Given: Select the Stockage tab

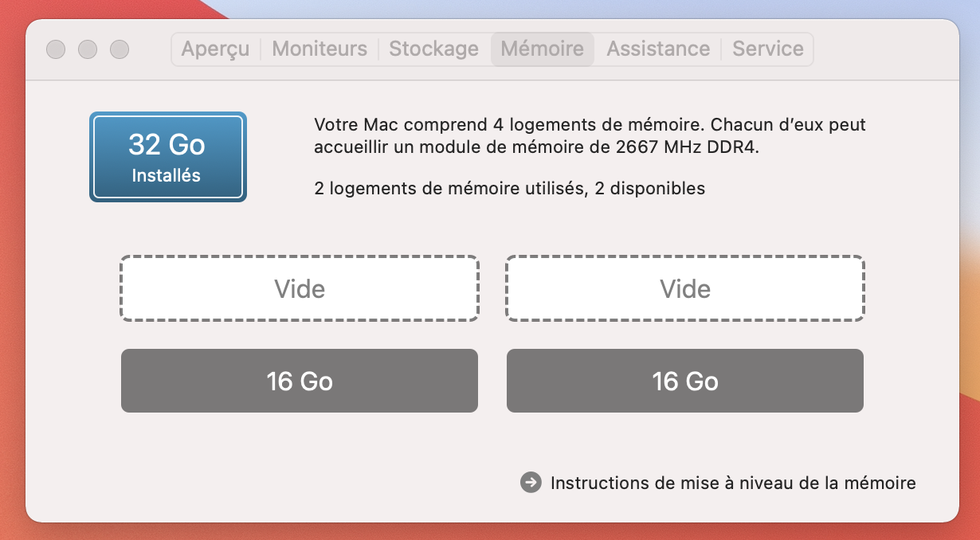Looking at the screenshot, I should click(434, 49).
